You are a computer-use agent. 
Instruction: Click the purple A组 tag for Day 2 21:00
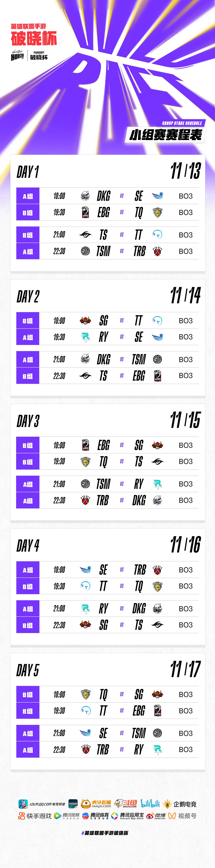(x=28, y=359)
